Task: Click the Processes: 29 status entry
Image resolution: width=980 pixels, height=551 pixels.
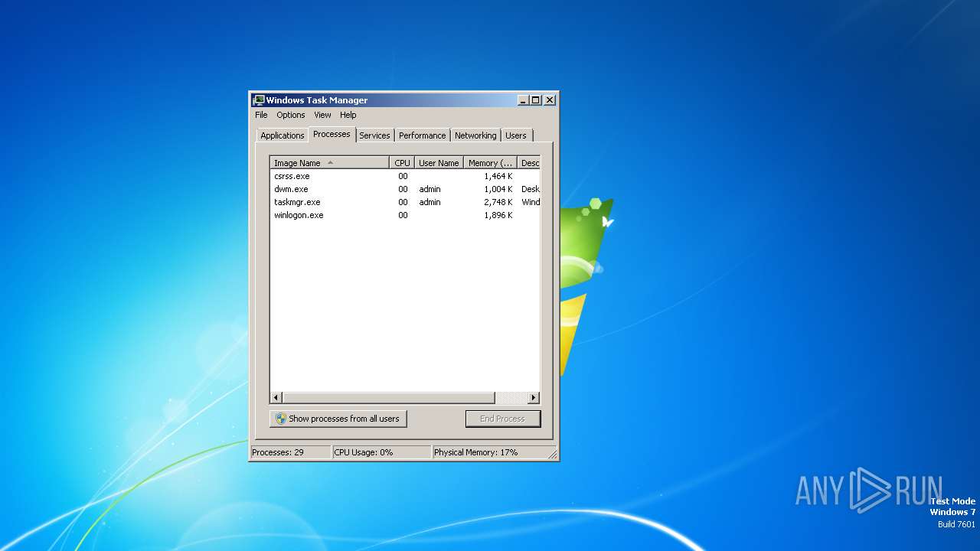Action: [x=291, y=452]
